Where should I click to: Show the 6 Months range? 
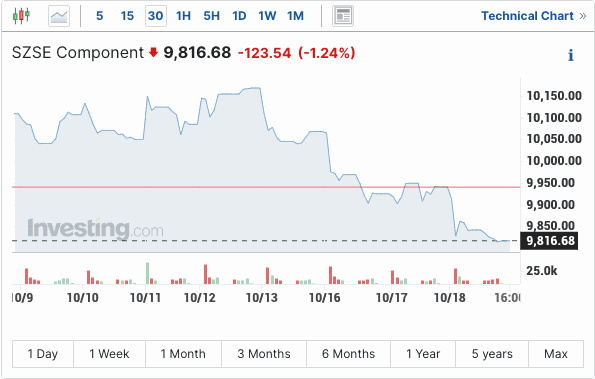[x=348, y=354]
